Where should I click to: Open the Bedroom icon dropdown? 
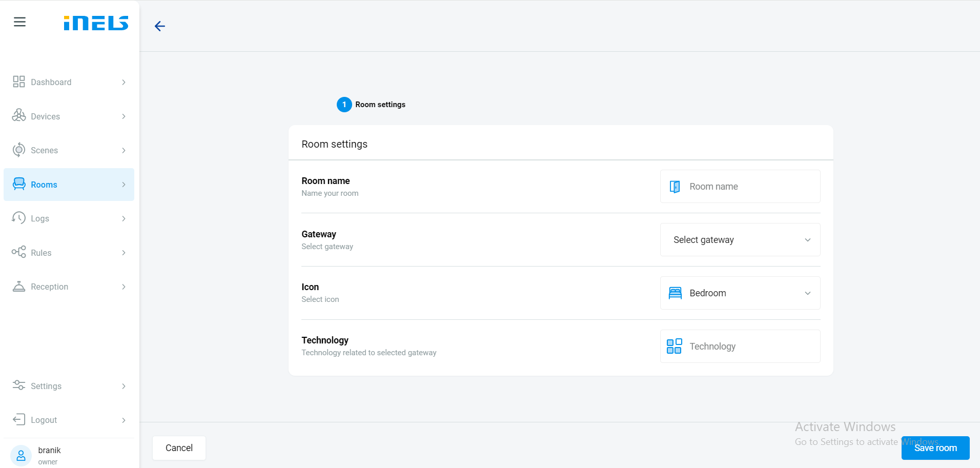pos(740,293)
